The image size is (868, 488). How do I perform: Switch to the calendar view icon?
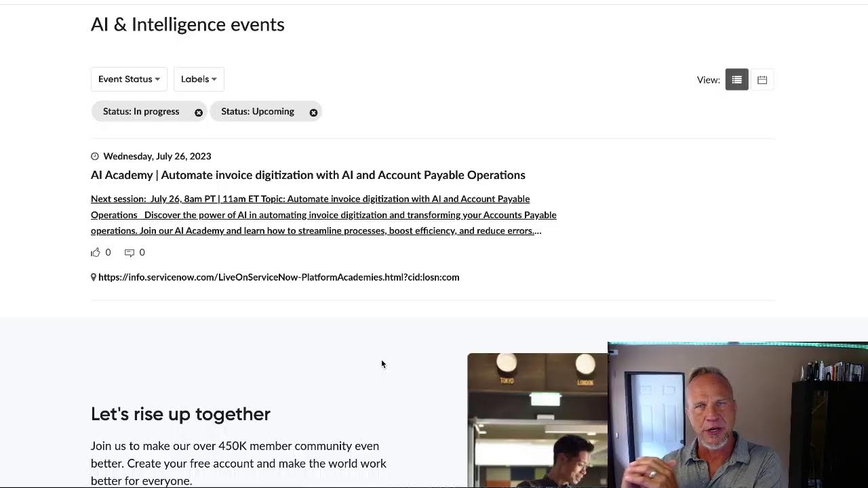tap(762, 79)
